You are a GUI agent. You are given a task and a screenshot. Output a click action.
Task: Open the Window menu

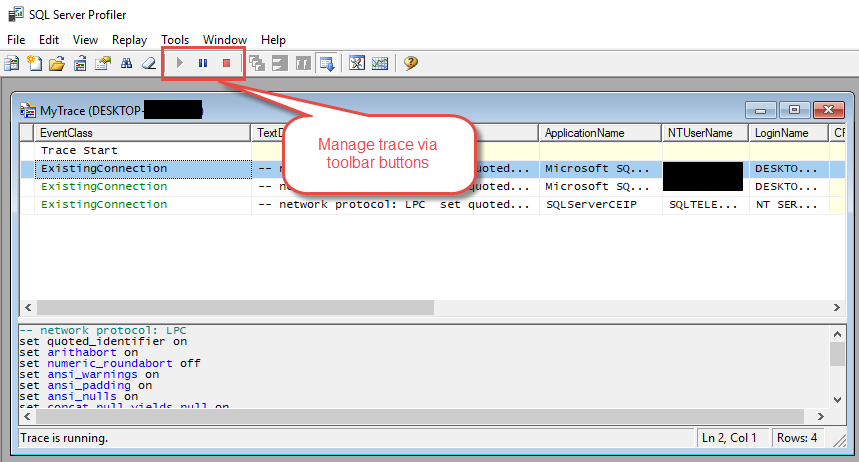(225, 40)
